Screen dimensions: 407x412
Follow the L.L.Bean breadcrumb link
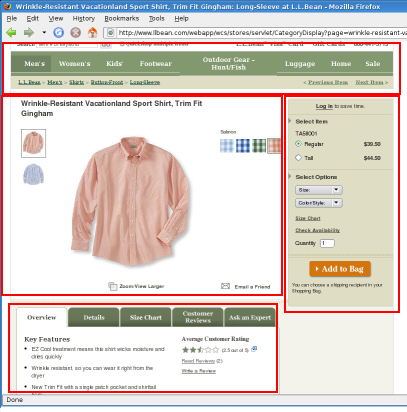click(x=29, y=82)
